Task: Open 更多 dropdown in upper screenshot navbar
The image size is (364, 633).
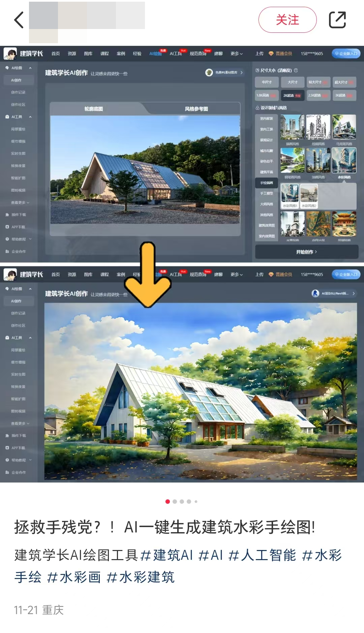Action: tap(237, 54)
